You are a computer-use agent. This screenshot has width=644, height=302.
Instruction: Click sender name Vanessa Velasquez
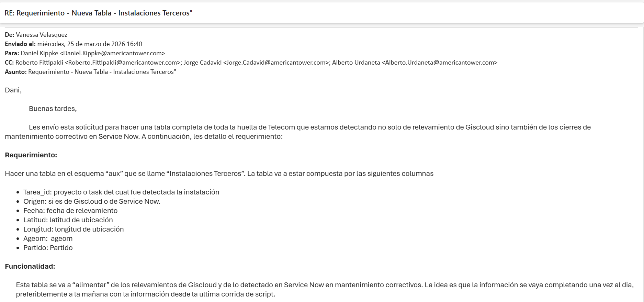click(x=41, y=35)
